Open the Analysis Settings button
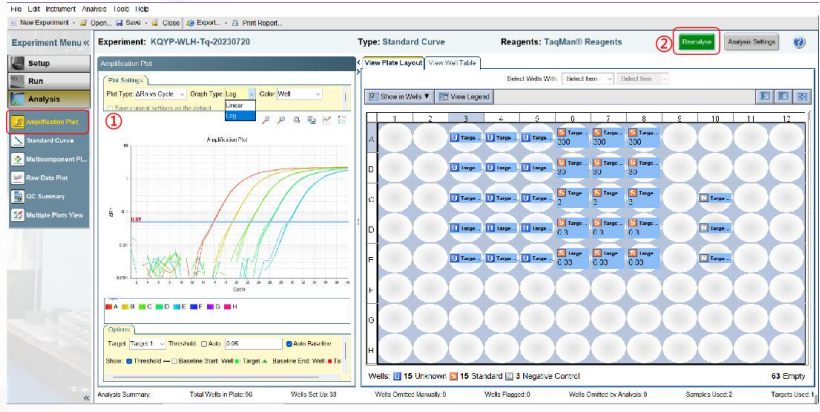Viewport: 820px width, 412px height. (751, 42)
